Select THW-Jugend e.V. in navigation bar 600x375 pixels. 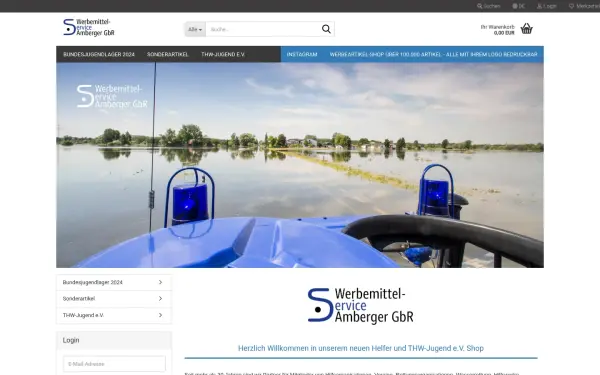[223, 54]
